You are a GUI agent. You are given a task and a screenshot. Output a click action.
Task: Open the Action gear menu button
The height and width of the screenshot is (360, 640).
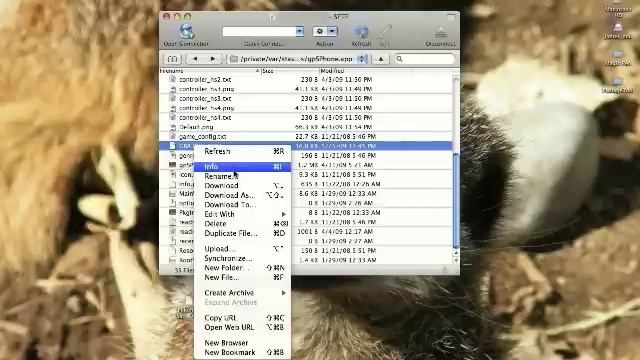pos(320,31)
